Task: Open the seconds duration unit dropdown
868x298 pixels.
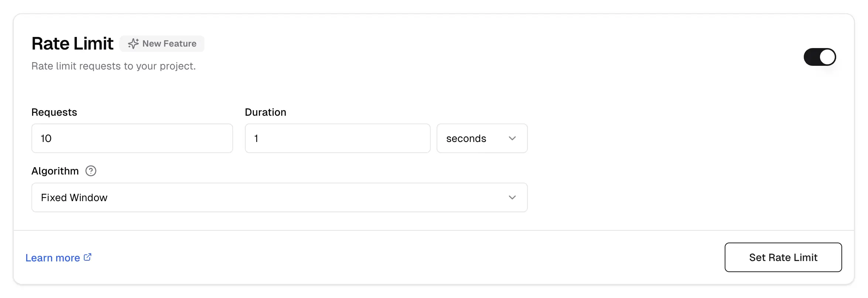Action: tap(482, 138)
